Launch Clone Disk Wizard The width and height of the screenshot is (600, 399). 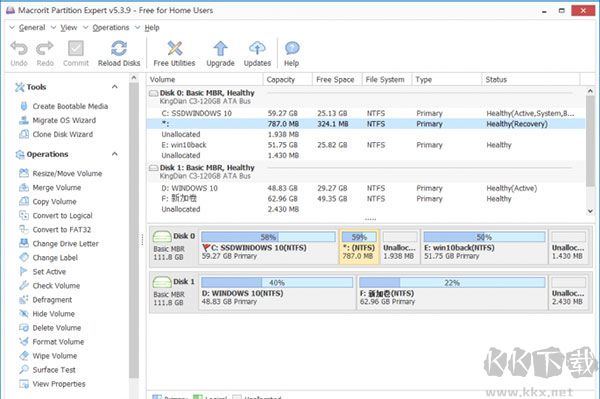click(x=56, y=134)
